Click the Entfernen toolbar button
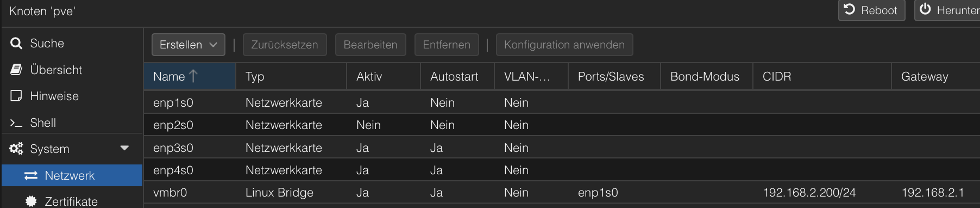The width and height of the screenshot is (980, 208). [447, 45]
